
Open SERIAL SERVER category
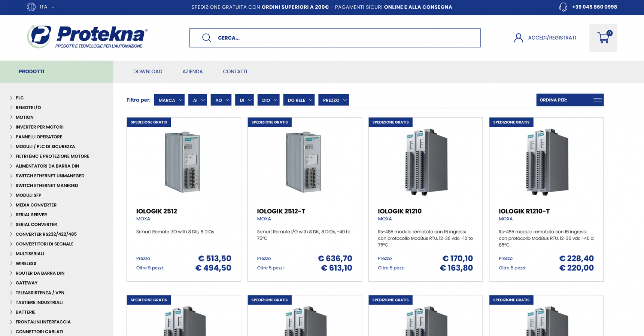point(31,214)
